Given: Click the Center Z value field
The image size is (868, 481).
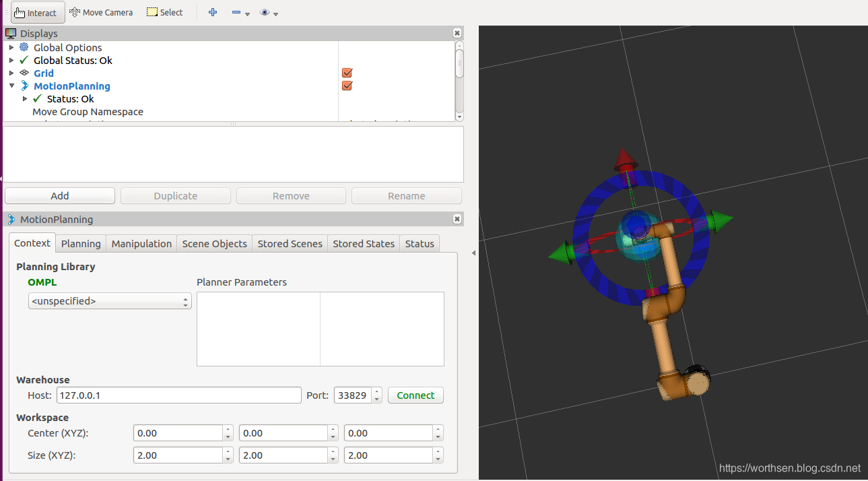Looking at the screenshot, I should pyautogui.click(x=388, y=433).
